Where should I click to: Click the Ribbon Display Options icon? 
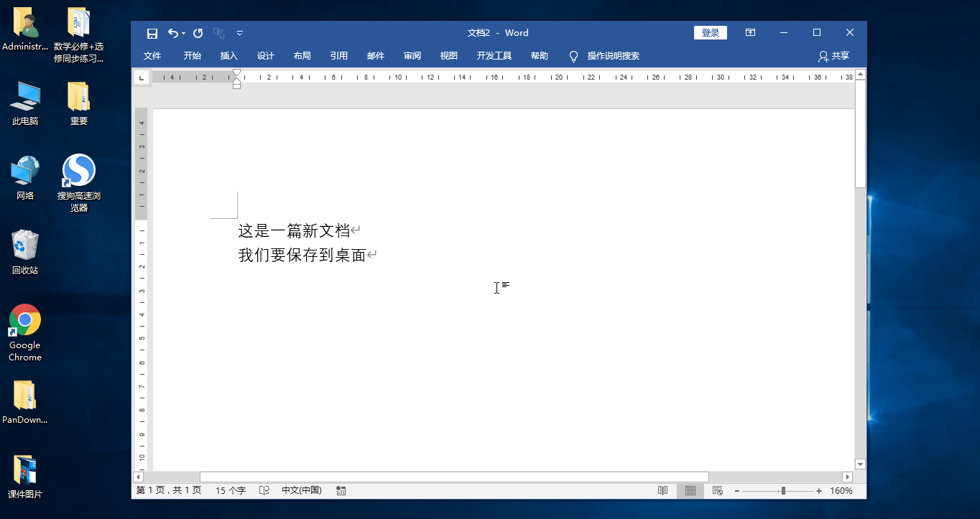point(750,33)
